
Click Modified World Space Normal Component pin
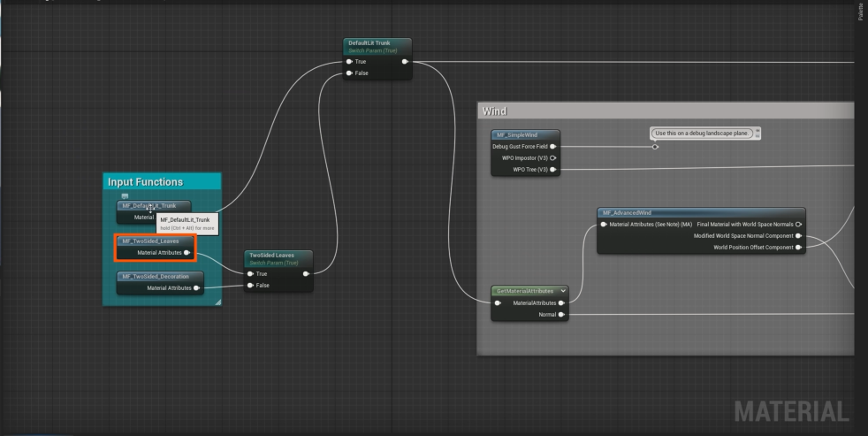click(x=798, y=236)
